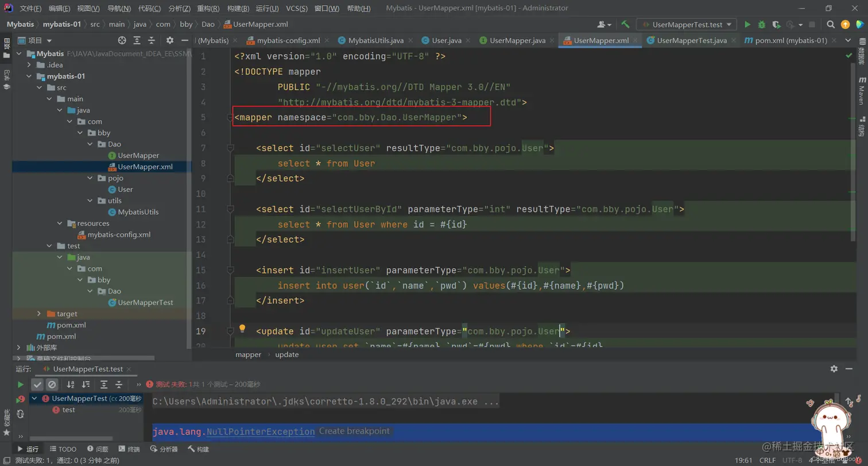Viewport: 868px width, 466px height.
Task: Close the UserMapper.xml editor tab
Action: (636, 41)
